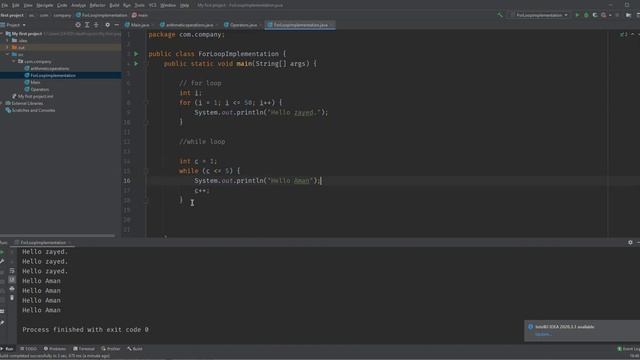Open the Navigate menu
Viewport: 640px width, 360px height.
44,5
